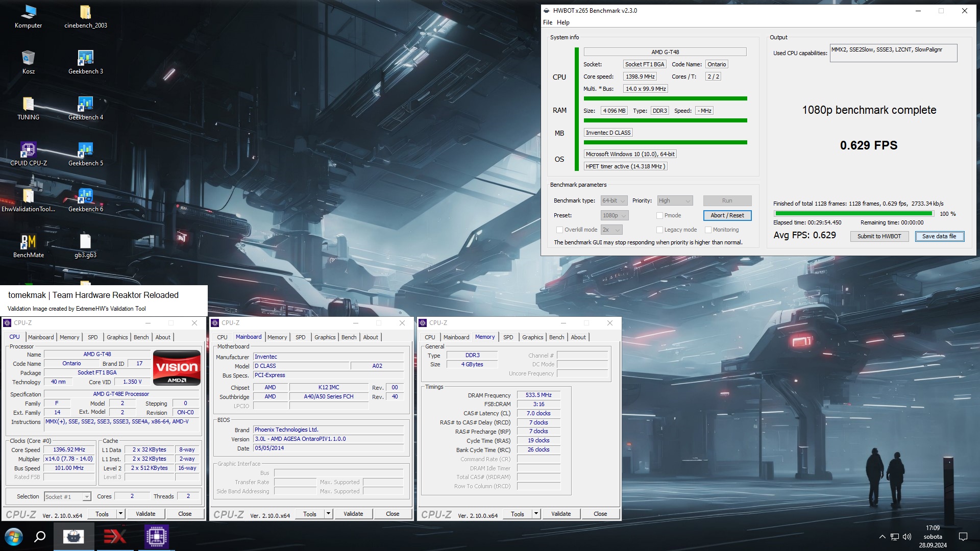The width and height of the screenshot is (980, 551).
Task: Open Priority High dropdown
Action: click(675, 201)
